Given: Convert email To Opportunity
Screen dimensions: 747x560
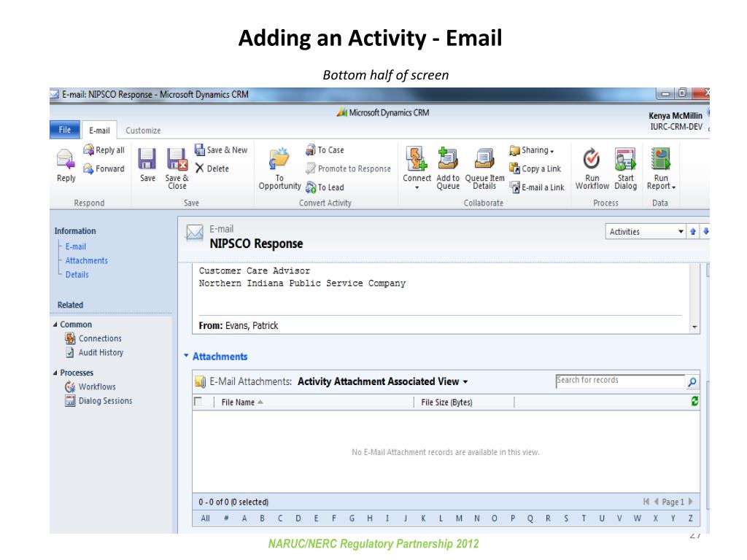Looking at the screenshot, I should [279, 168].
